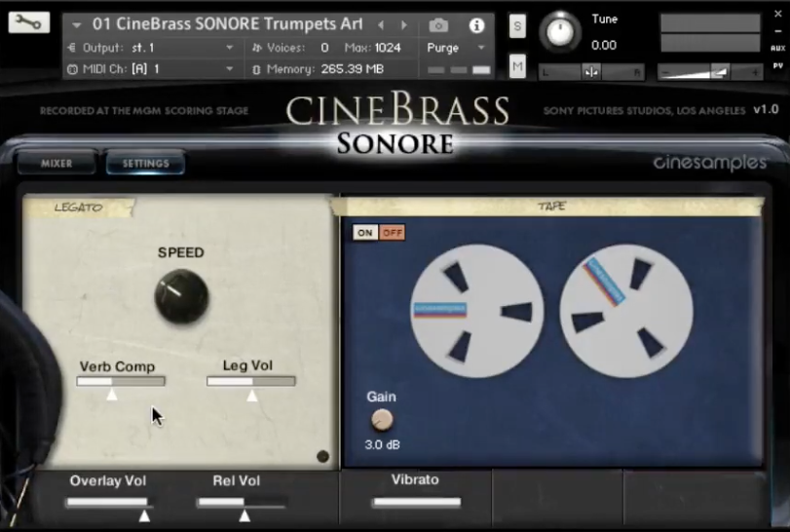
Task: Click the legato Speed knob
Action: click(x=181, y=296)
